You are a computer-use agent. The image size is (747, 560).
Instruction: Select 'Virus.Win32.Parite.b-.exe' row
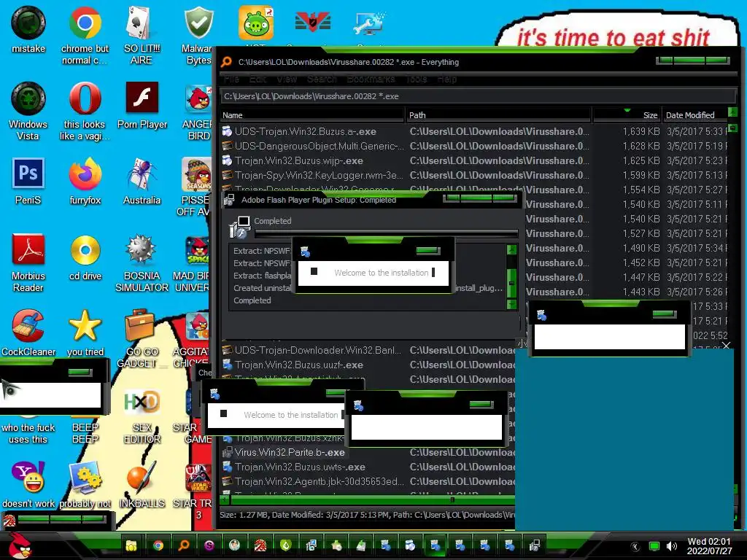368,452
